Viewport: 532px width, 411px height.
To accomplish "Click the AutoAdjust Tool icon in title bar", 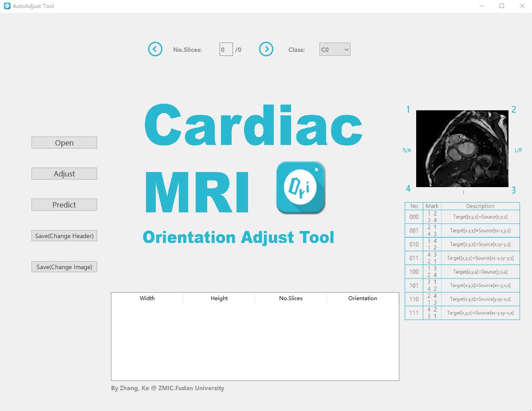I will click(6, 6).
